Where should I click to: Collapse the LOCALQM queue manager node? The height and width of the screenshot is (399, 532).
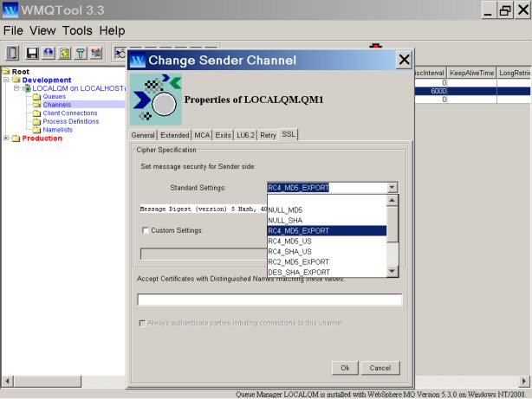16,88
